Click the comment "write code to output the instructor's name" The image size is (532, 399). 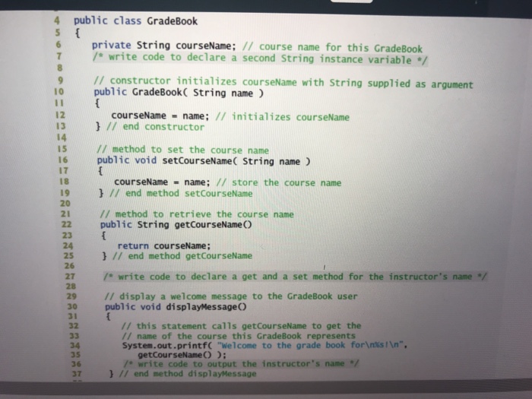(x=241, y=364)
